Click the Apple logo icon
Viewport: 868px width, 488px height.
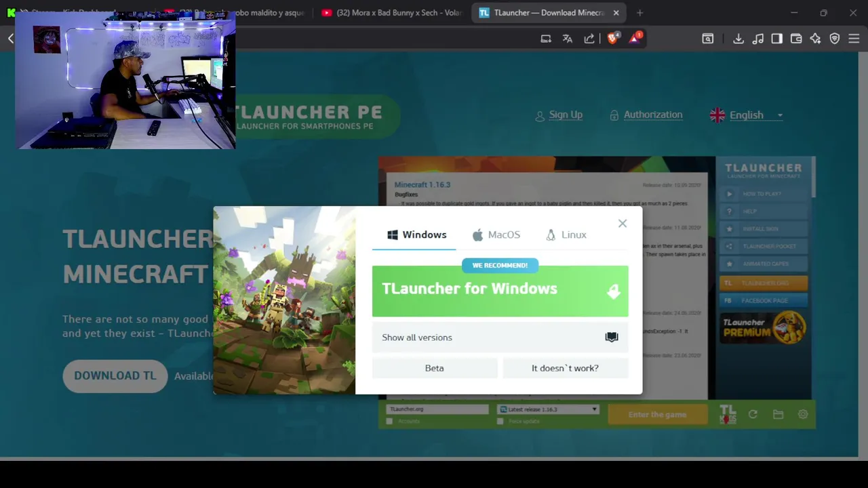(x=477, y=235)
